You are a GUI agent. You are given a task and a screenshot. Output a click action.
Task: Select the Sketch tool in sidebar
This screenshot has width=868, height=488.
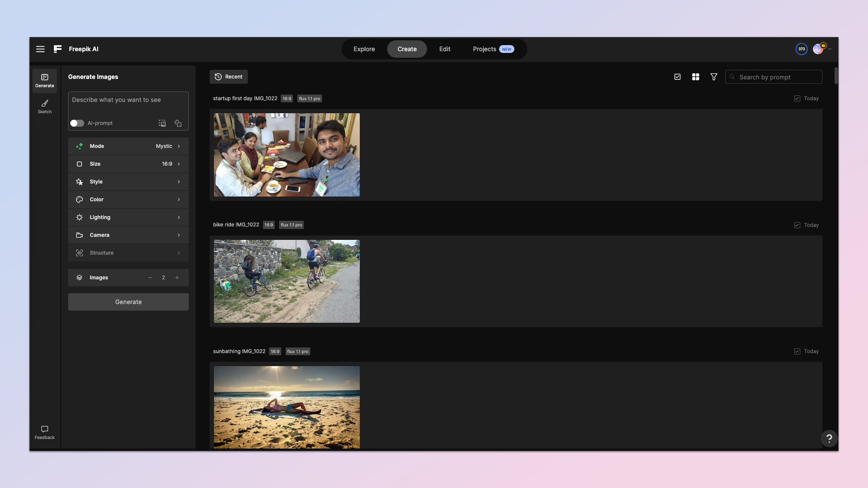point(45,106)
